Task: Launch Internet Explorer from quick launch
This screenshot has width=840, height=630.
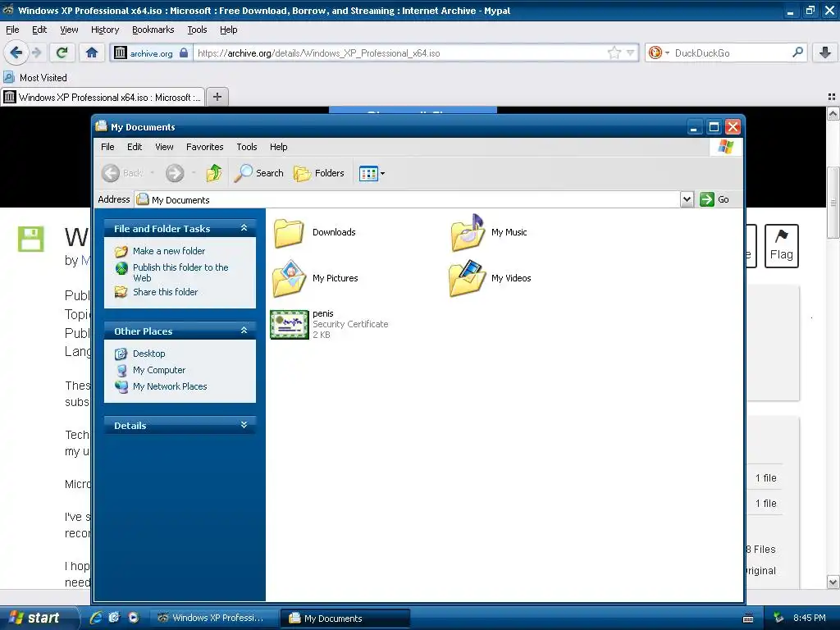Action: click(96, 618)
